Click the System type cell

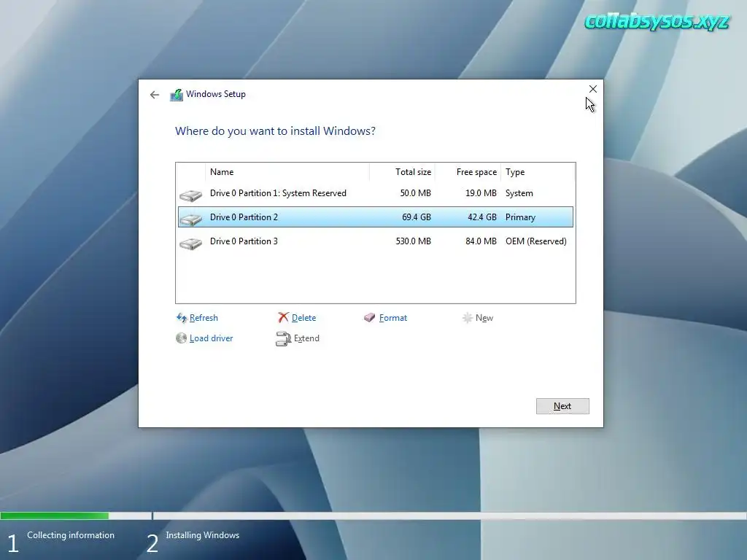[519, 192]
